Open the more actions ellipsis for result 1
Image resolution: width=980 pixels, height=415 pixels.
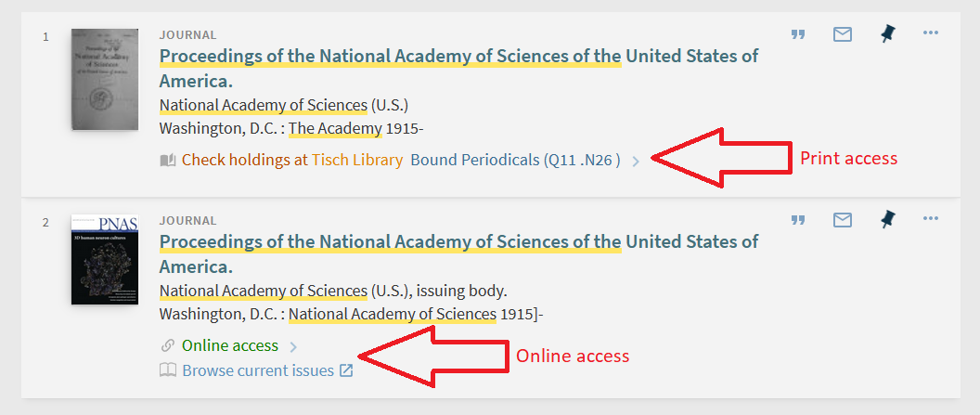click(x=931, y=32)
